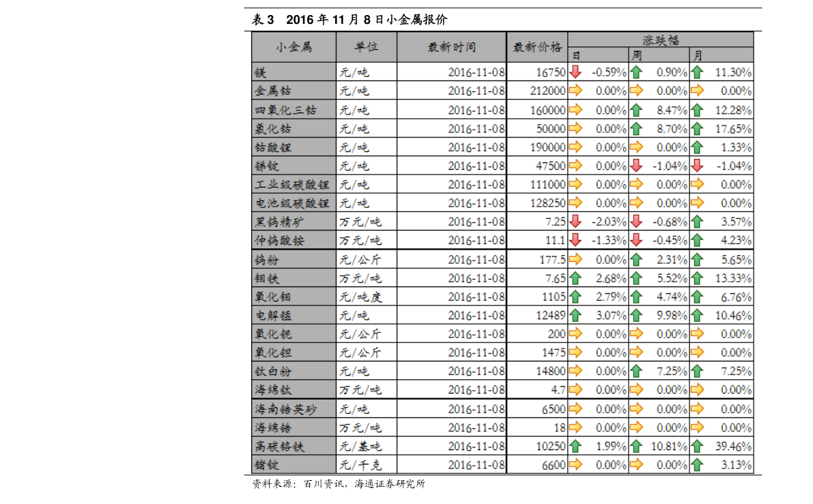Click the 单位 column header

(366, 47)
